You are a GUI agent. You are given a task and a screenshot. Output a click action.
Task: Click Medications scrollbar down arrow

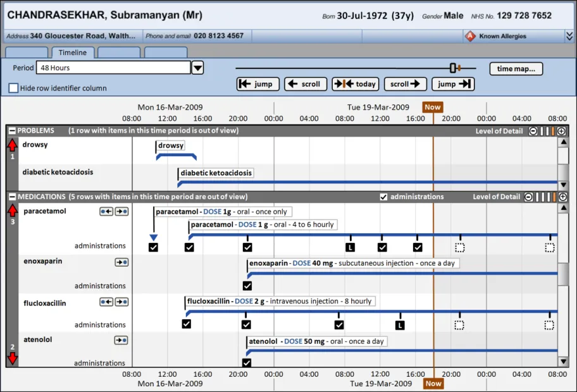[x=563, y=361]
